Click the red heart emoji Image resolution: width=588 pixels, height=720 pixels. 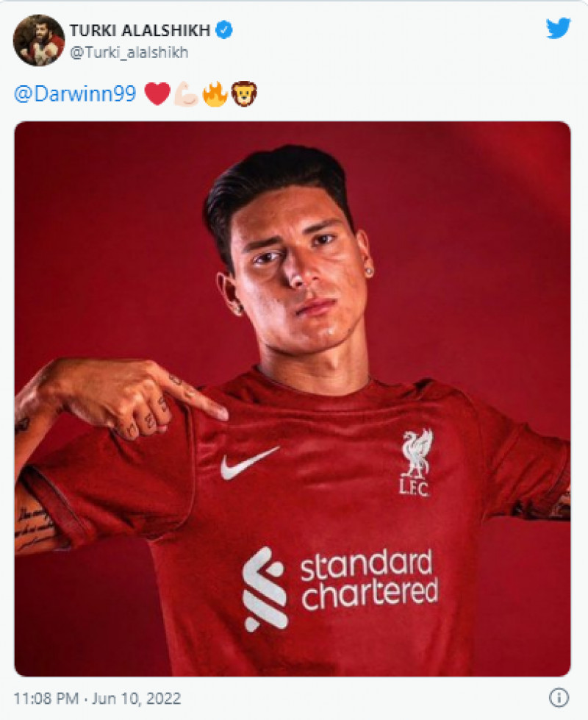click(157, 94)
